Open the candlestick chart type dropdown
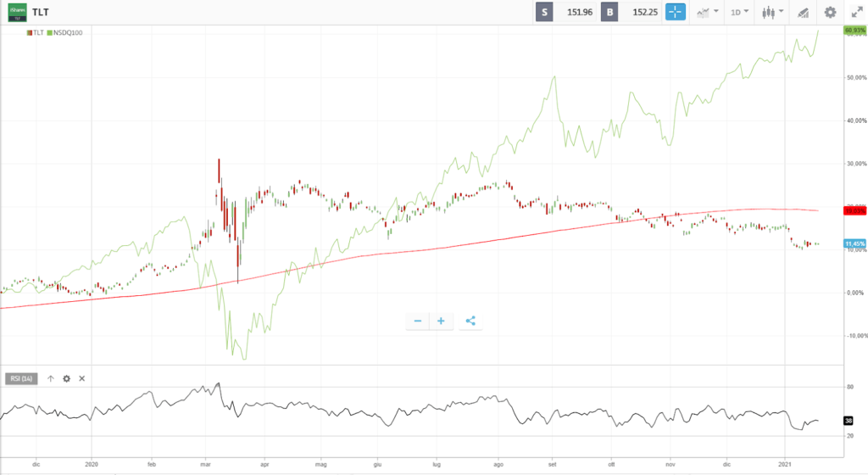 tap(772, 12)
